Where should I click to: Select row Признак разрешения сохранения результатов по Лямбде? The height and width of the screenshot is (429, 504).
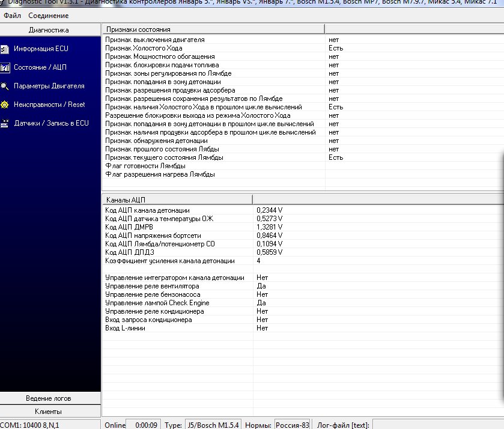click(303, 99)
